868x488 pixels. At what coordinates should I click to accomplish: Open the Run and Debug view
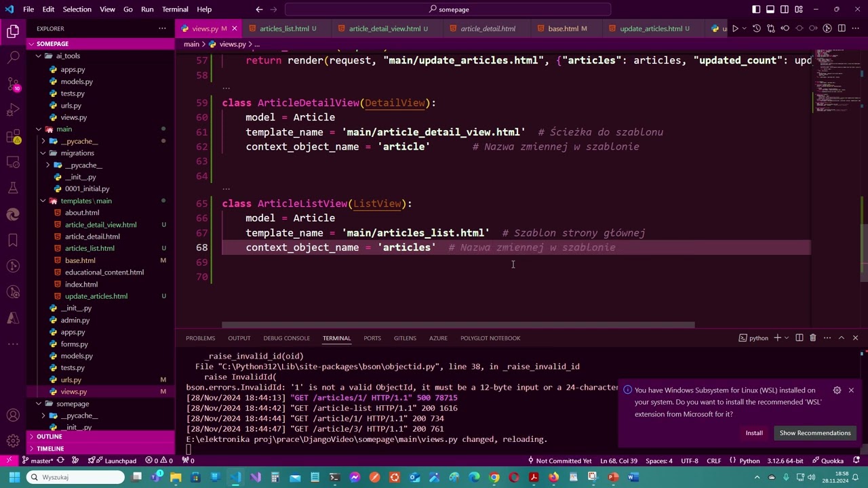tap(13, 110)
